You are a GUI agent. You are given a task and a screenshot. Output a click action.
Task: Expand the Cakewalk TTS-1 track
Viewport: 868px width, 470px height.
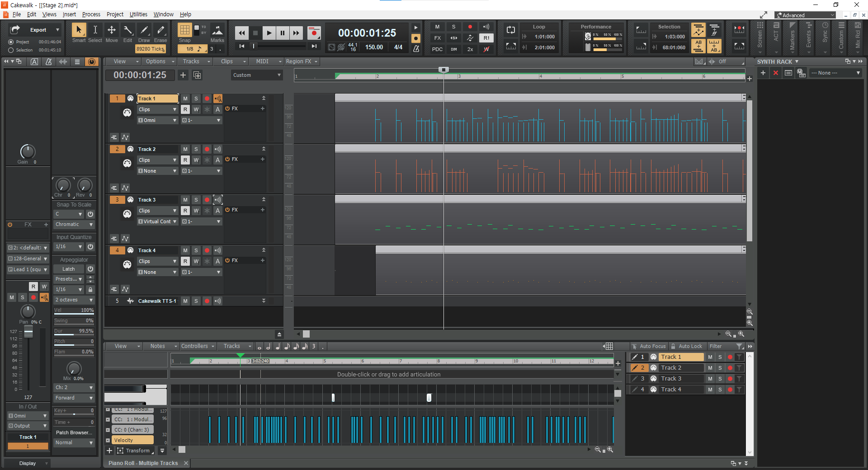(264, 301)
